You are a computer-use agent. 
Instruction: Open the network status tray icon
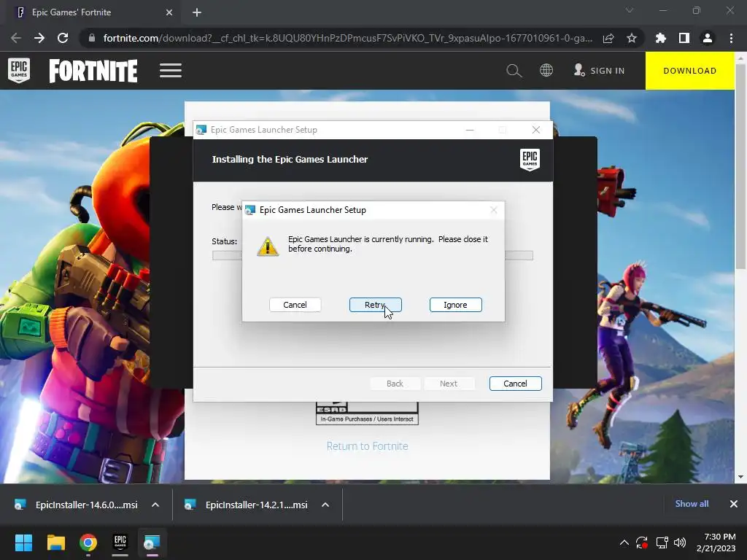coord(662,542)
